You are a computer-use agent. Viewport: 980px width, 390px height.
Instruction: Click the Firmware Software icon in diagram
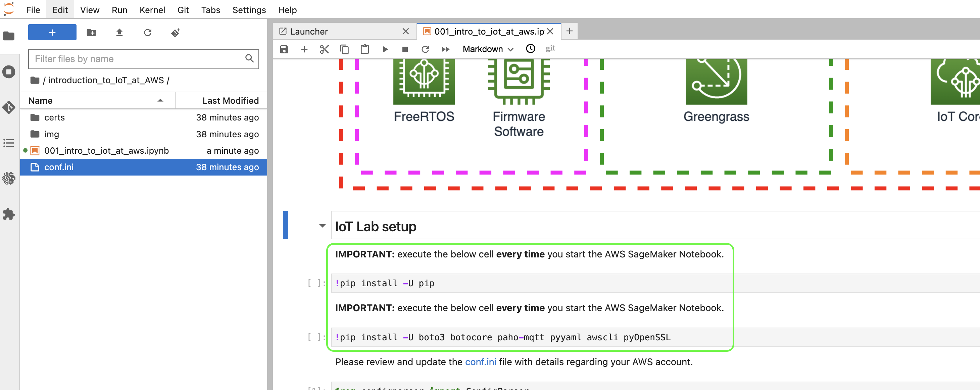(x=519, y=82)
